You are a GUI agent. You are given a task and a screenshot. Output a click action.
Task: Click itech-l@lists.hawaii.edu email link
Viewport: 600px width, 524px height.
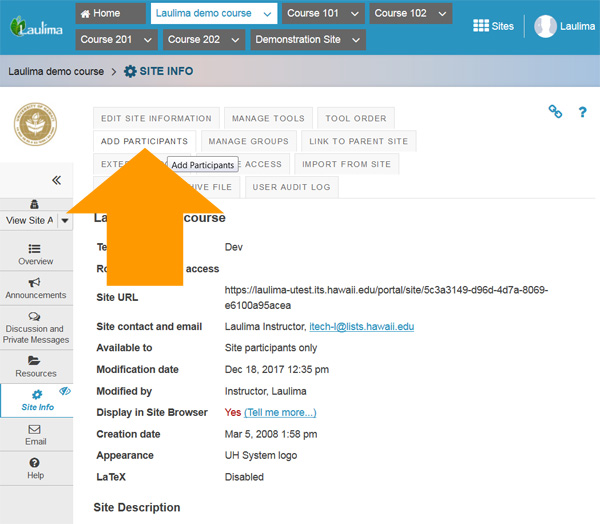point(362,326)
